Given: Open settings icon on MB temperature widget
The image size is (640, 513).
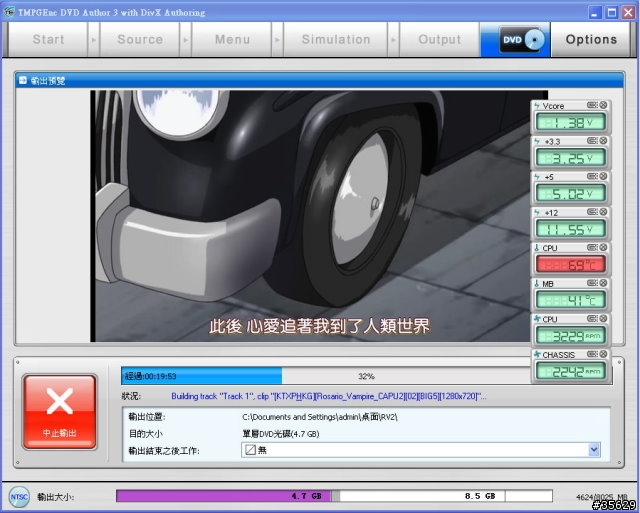Looking at the screenshot, I should click(592, 282).
